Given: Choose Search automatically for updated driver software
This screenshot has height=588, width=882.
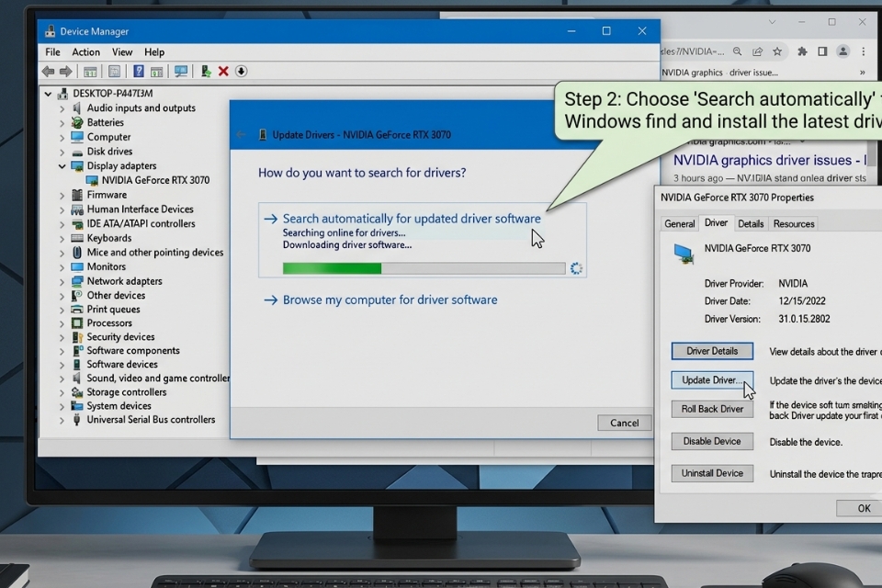Looking at the screenshot, I should tap(412, 219).
